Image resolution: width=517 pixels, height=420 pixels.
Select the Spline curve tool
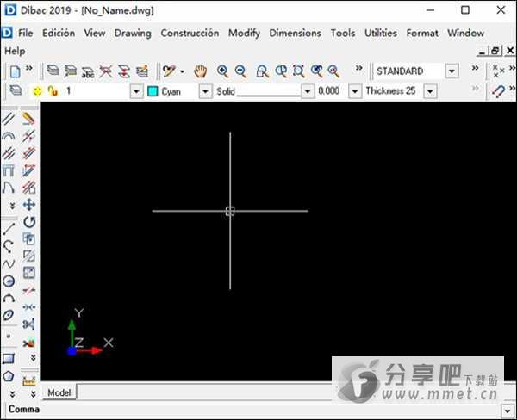click(9, 263)
